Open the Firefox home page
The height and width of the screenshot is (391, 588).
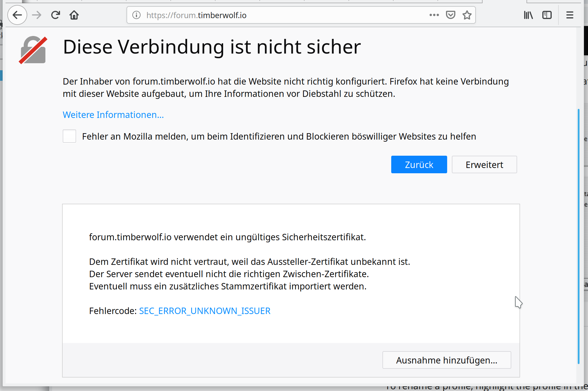[74, 15]
